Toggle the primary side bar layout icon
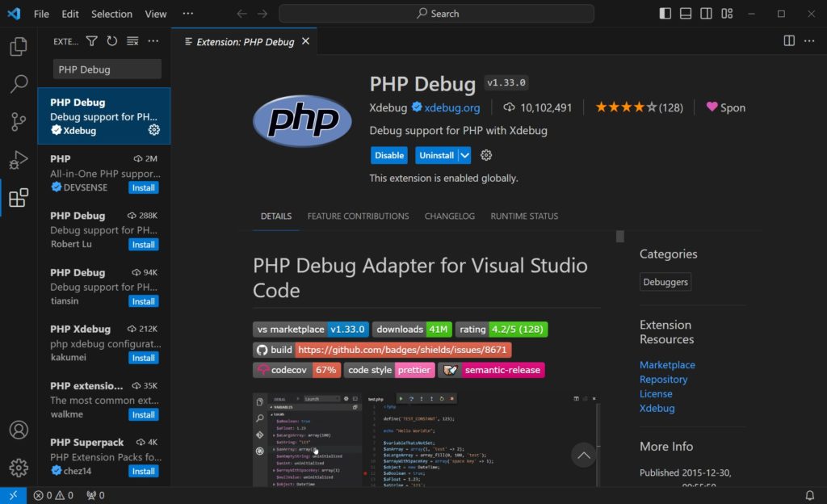Viewport: 827px width, 504px height. 665,14
